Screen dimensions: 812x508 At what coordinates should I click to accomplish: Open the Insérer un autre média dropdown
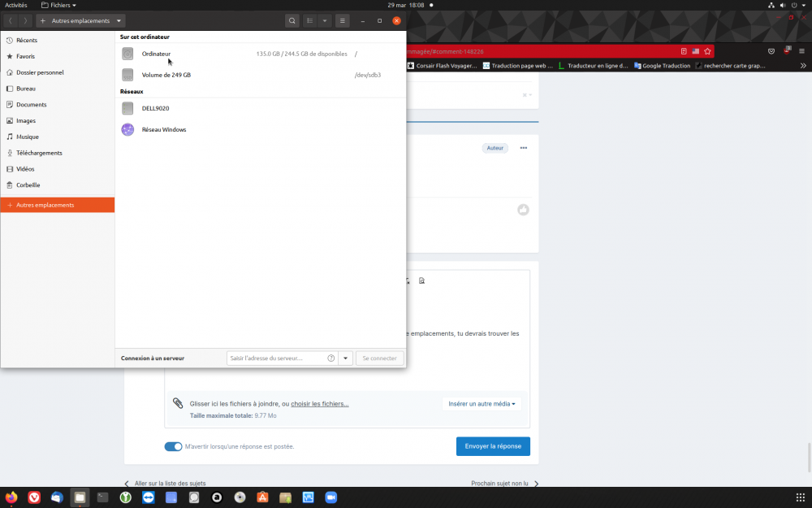click(482, 404)
